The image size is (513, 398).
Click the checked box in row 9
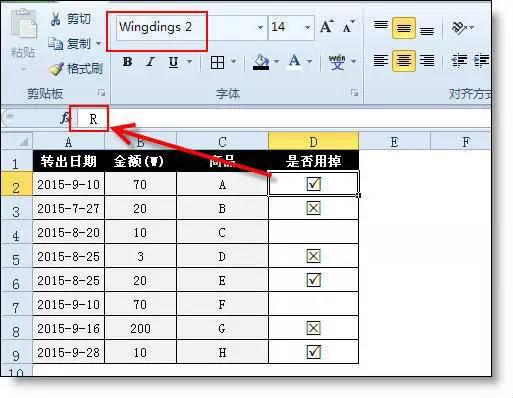click(x=313, y=352)
